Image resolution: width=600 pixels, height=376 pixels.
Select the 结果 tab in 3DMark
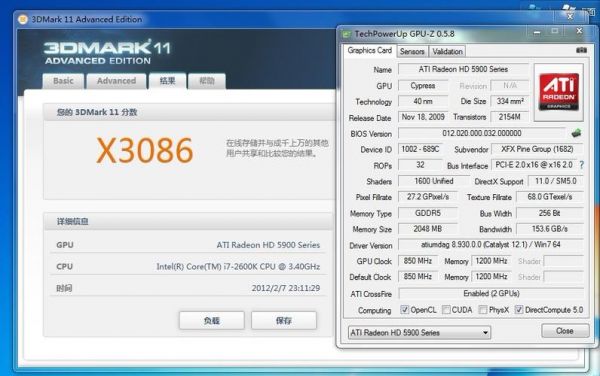pos(167,81)
